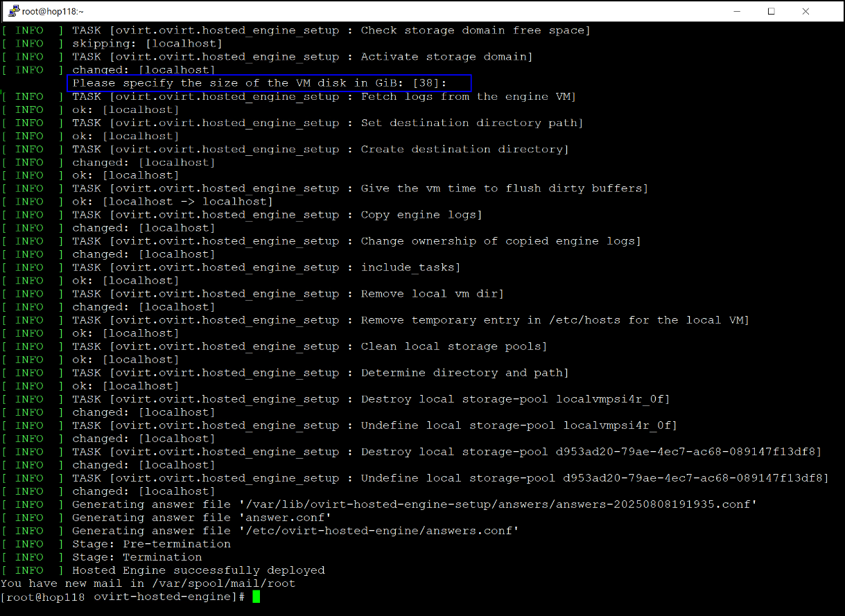The width and height of the screenshot is (845, 616).
Task: Select 'Set destination directory path' task line
Action: [x=293, y=123]
